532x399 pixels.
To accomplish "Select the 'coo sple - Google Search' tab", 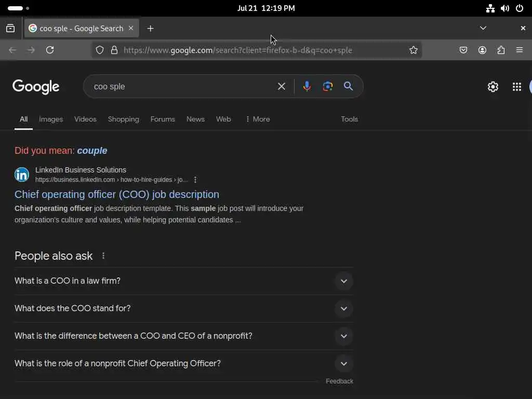I will pos(82,29).
